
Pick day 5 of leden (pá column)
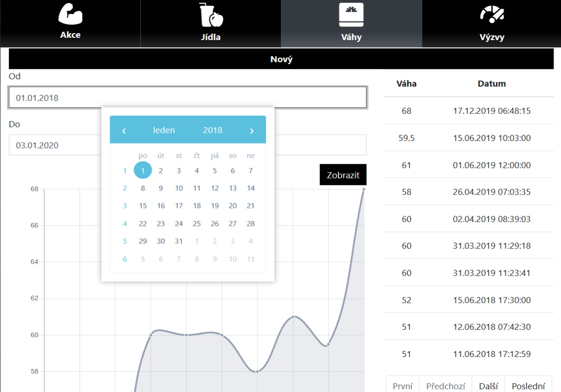click(x=215, y=171)
